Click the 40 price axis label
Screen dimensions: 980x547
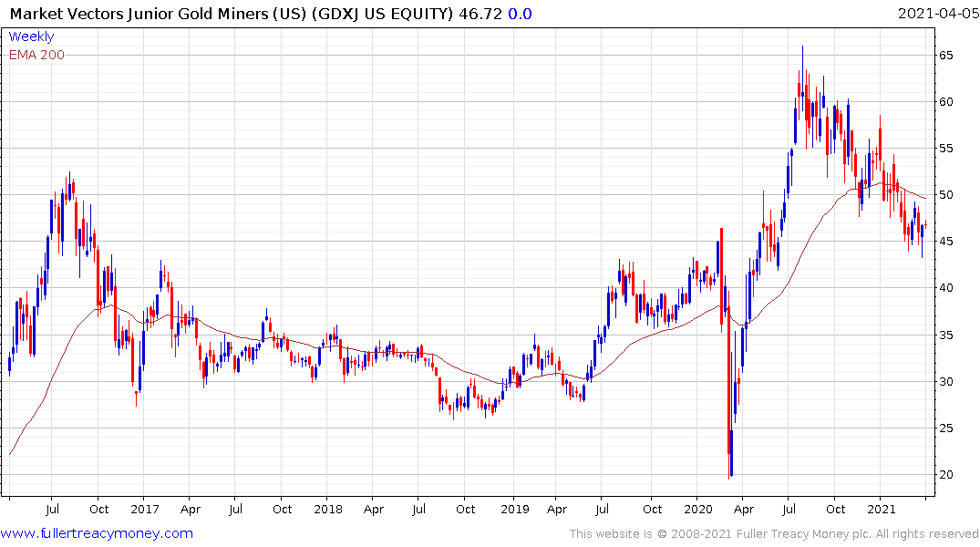pos(946,288)
